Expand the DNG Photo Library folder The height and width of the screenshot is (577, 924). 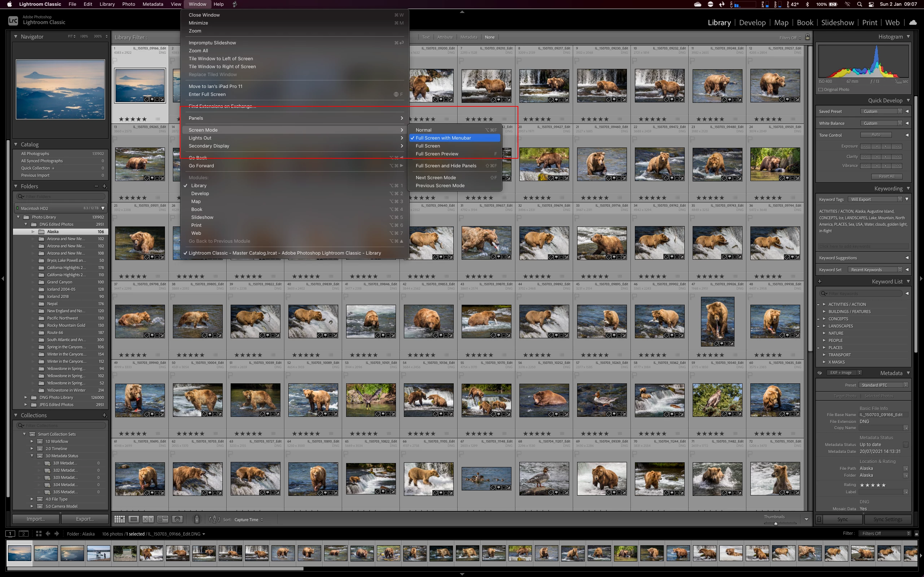coord(26,397)
